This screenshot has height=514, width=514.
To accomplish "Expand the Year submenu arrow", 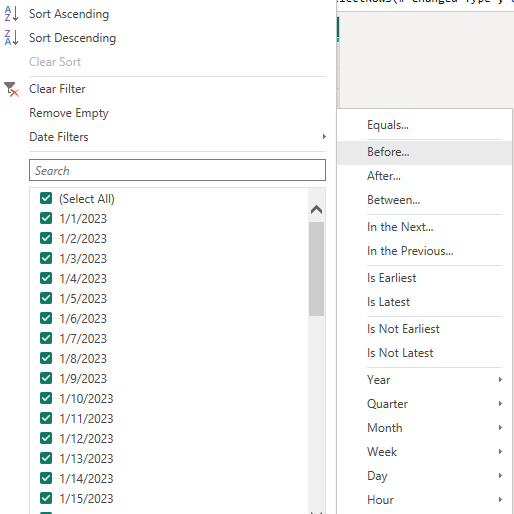I will 500,380.
